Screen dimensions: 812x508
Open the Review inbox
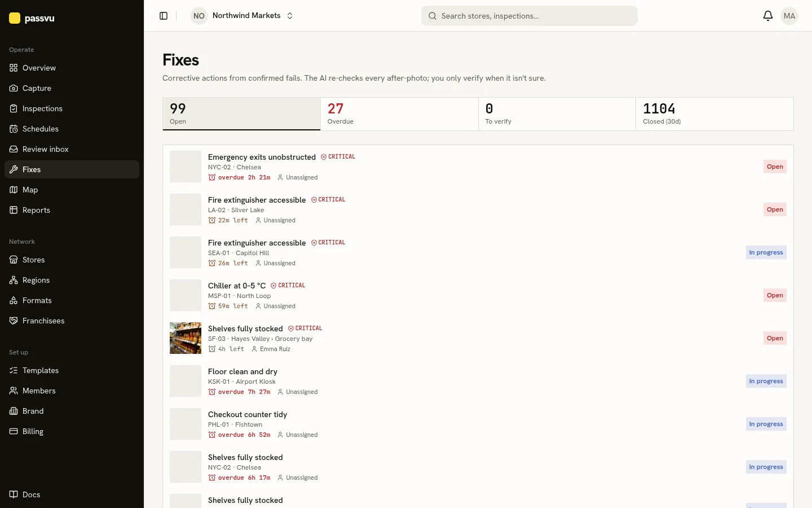pos(72,149)
